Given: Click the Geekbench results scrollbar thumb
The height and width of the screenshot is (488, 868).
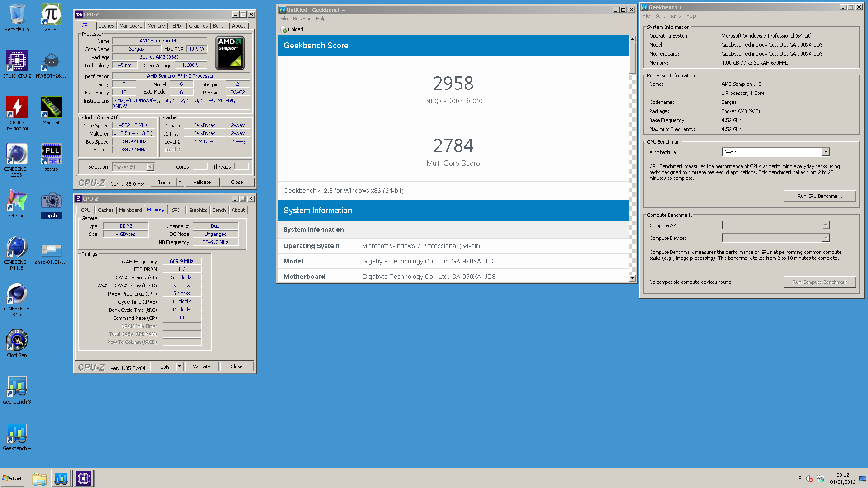Looking at the screenshot, I should [632, 59].
